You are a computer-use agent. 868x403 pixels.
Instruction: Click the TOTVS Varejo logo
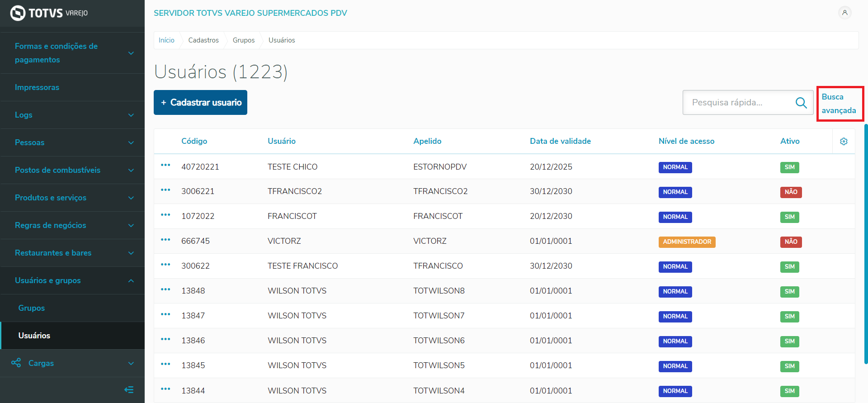pyautogui.click(x=49, y=13)
